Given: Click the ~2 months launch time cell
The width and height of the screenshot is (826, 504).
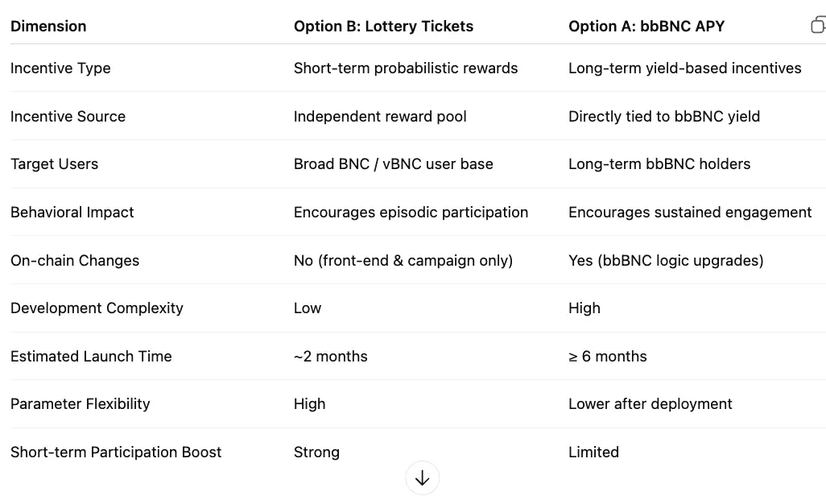Looking at the screenshot, I should (x=330, y=357).
